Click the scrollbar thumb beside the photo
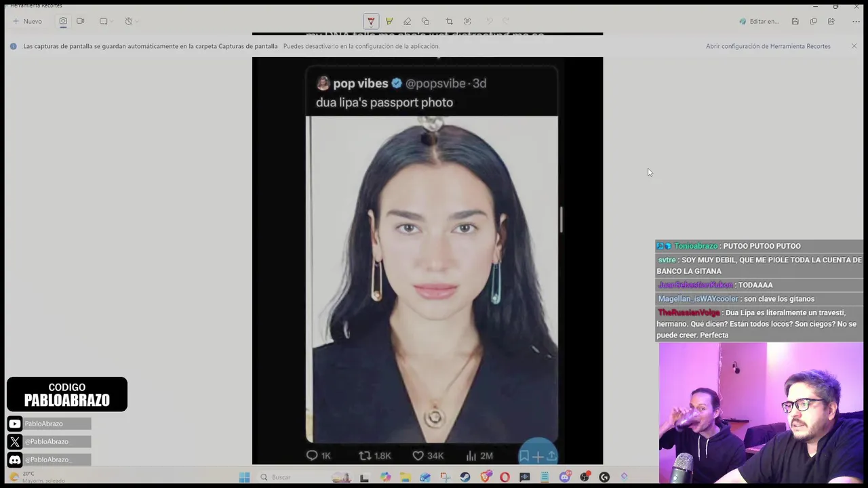Image resolution: width=868 pixels, height=488 pixels. coord(561,220)
